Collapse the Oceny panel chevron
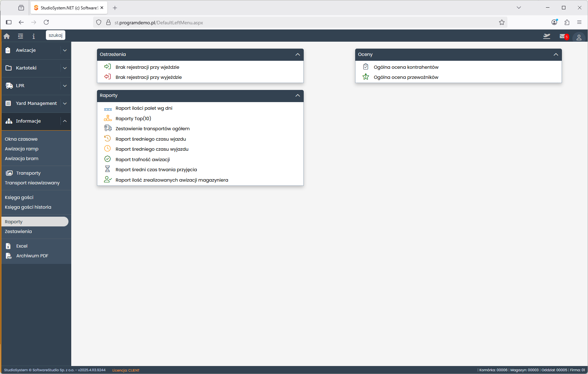Screen dimensions: 588x374 (x=556, y=55)
